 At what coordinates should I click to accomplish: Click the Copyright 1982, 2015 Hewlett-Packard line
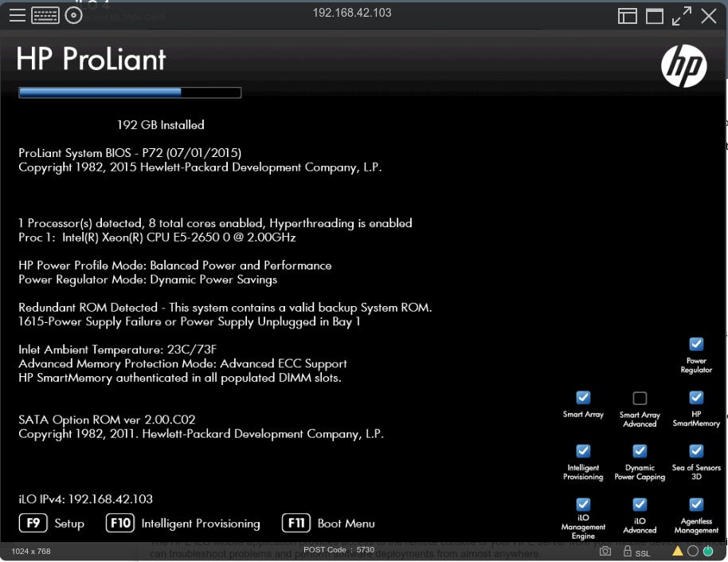pos(200,167)
